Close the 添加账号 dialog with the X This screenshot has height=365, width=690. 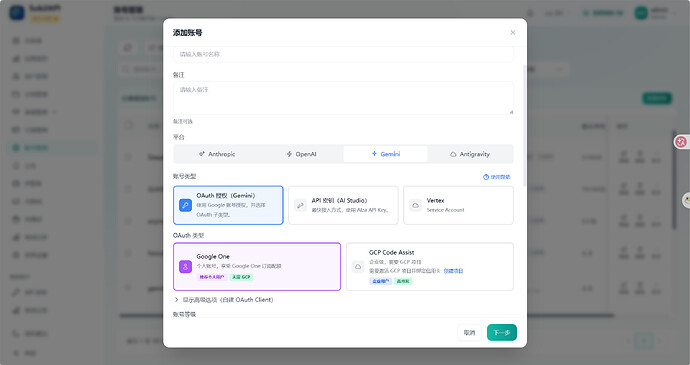pyautogui.click(x=513, y=33)
